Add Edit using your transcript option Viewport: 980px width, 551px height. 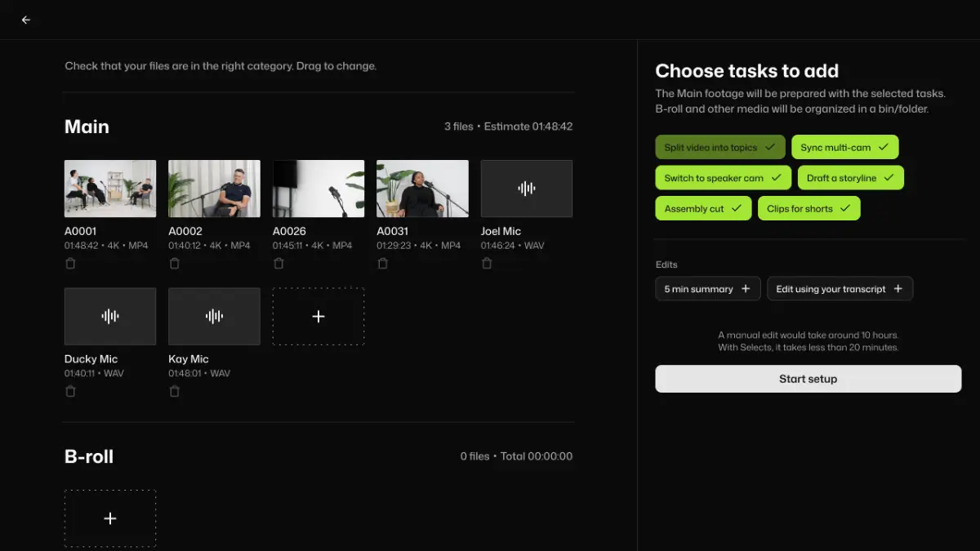(x=839, y=289)
